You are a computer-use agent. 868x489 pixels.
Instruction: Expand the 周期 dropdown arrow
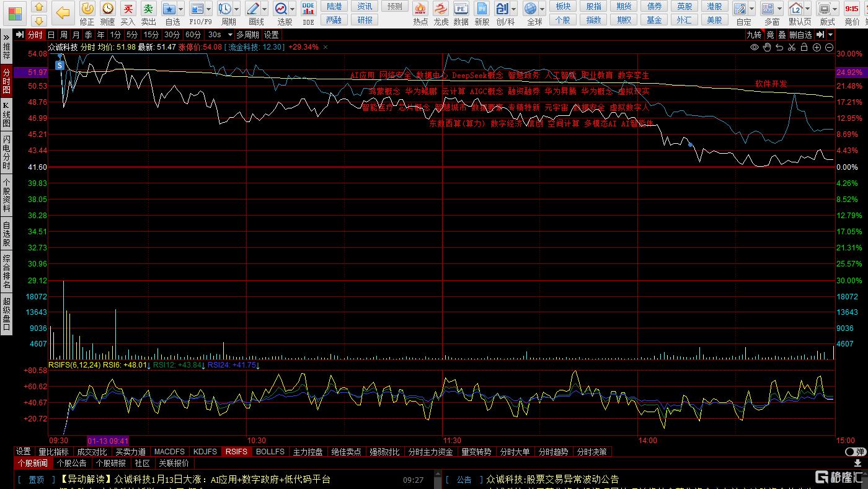(236, 9)
